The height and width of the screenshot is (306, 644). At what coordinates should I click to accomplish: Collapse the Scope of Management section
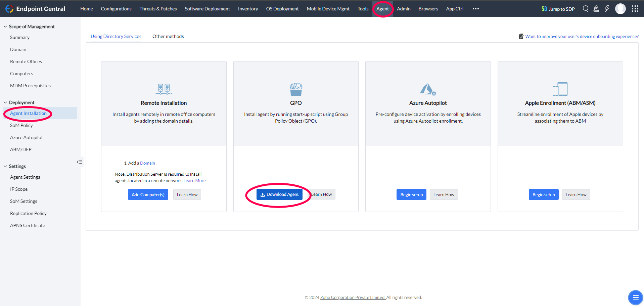point(5,27)
